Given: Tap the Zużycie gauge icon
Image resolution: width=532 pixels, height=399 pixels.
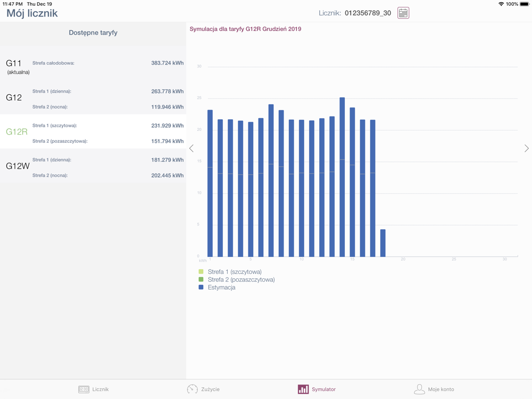Looking at the screenshot, I should (192, 389).
